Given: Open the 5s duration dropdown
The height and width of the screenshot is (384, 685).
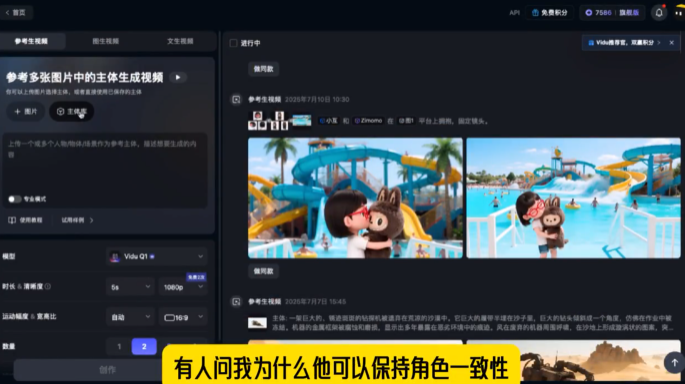Looking at the screenshot, I should pos(131,287).
